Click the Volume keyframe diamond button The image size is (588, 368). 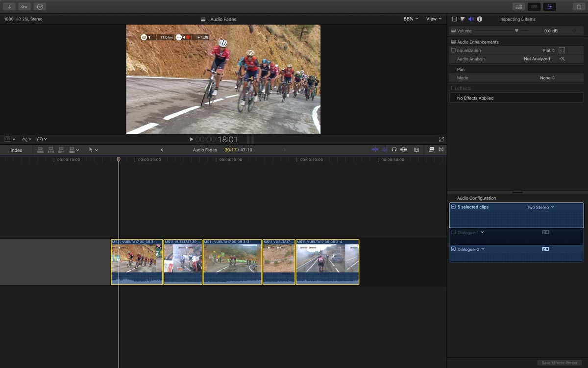point(574,31)
